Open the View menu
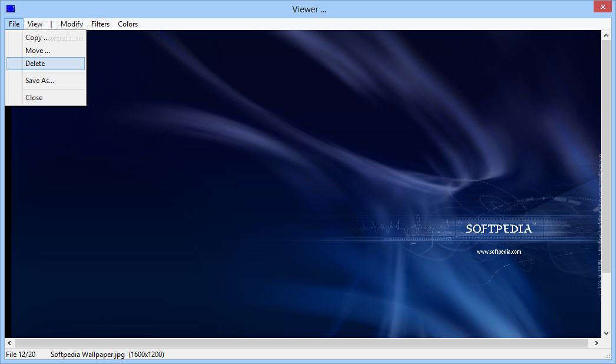 point(35,24)
